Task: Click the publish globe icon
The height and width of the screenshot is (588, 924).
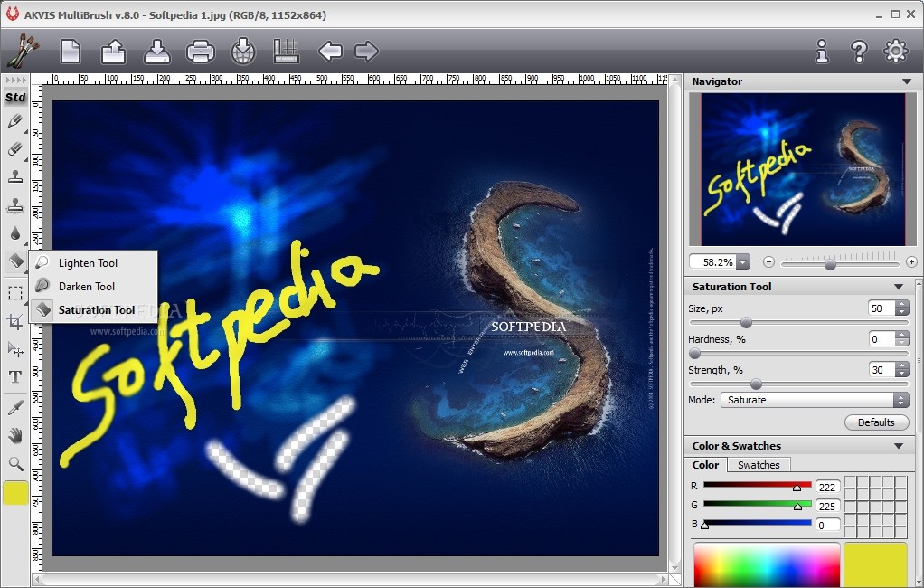Action: point(243,51)
